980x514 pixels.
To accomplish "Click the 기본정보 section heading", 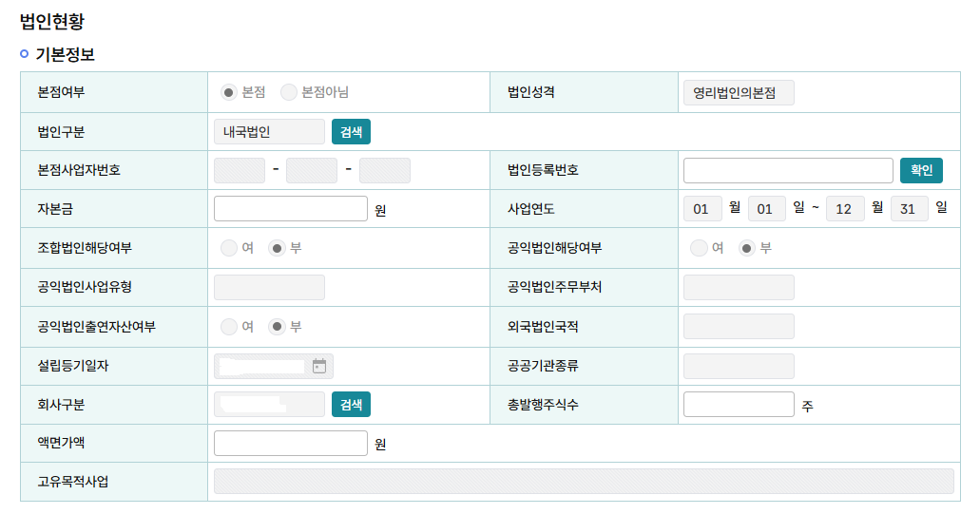I will point(65,54).
